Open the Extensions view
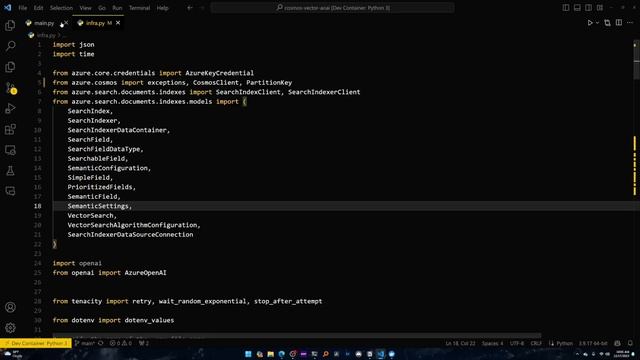 click(10, 129)
